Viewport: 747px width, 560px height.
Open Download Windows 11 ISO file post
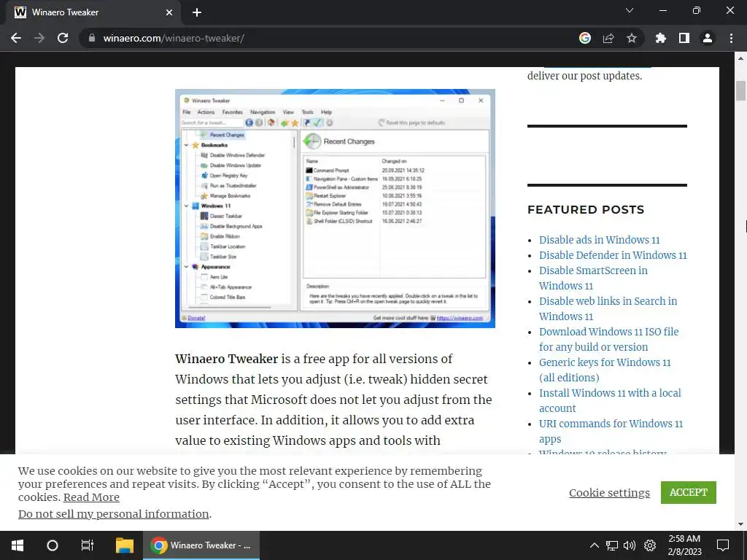coord(609,339)
